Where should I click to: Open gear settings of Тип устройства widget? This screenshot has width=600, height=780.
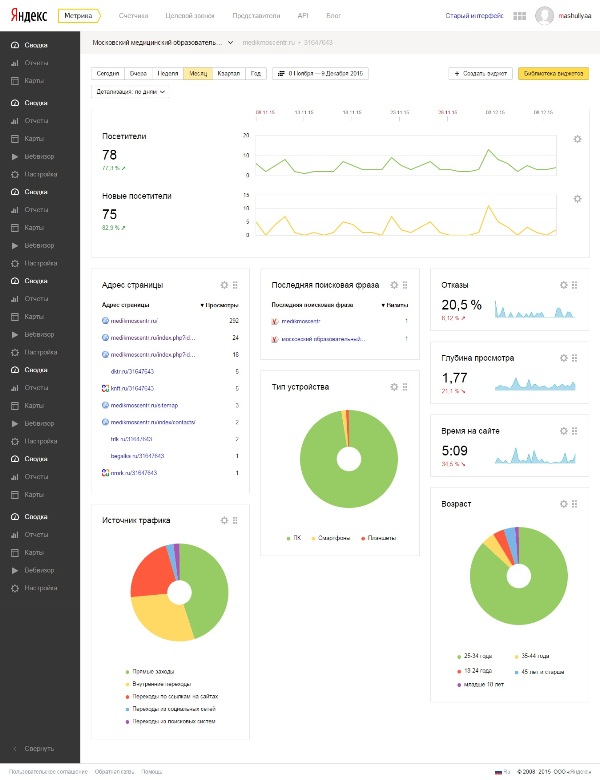[x=394, y=387]
